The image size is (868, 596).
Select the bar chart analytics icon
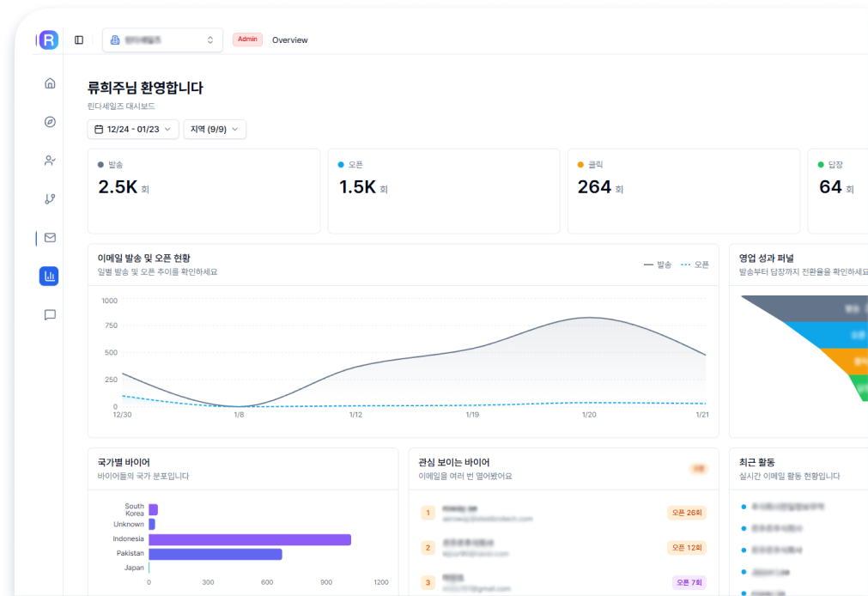coord(50,276)
